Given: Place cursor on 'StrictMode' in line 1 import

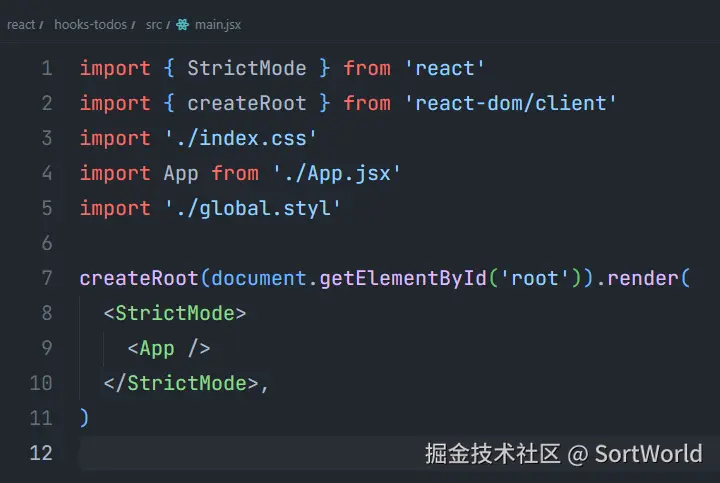Looking at the screenshot, I should pyautogui.click(x=247, y=68).
